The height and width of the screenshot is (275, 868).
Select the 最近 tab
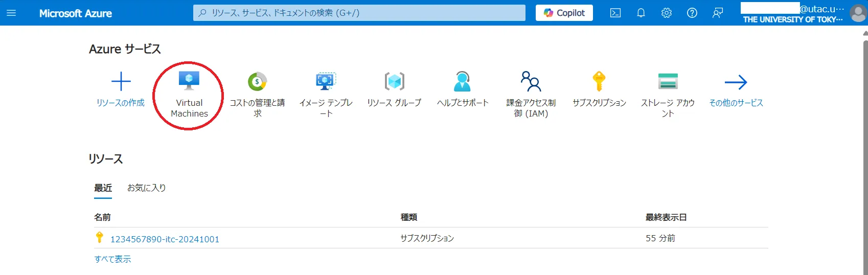(x=103, y=188)
